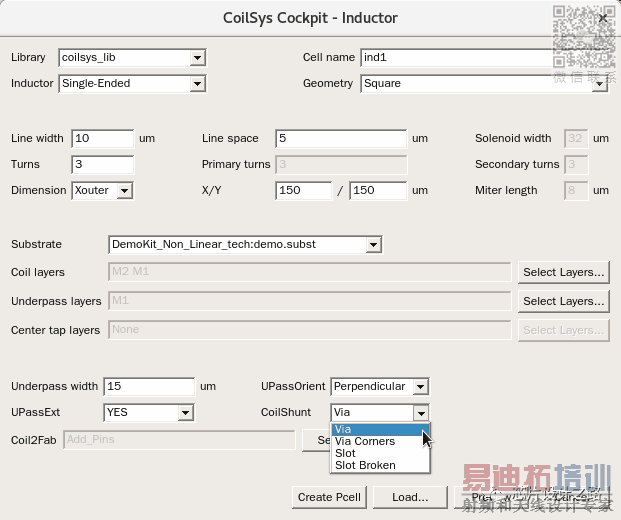This screenshot has height=520, width=621.
Task: Open the UPassOrient dropdown Perpendicular
Action: tap(380, 387)
